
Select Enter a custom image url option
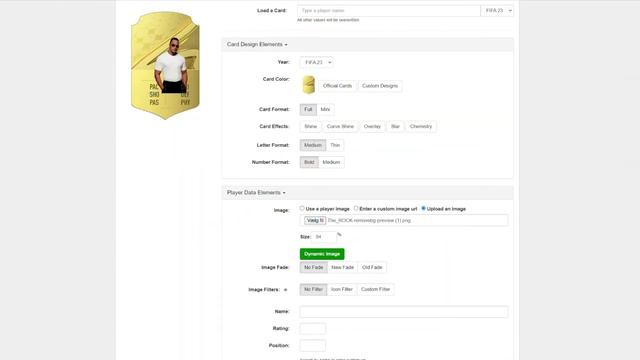click(x=356, y=209)
